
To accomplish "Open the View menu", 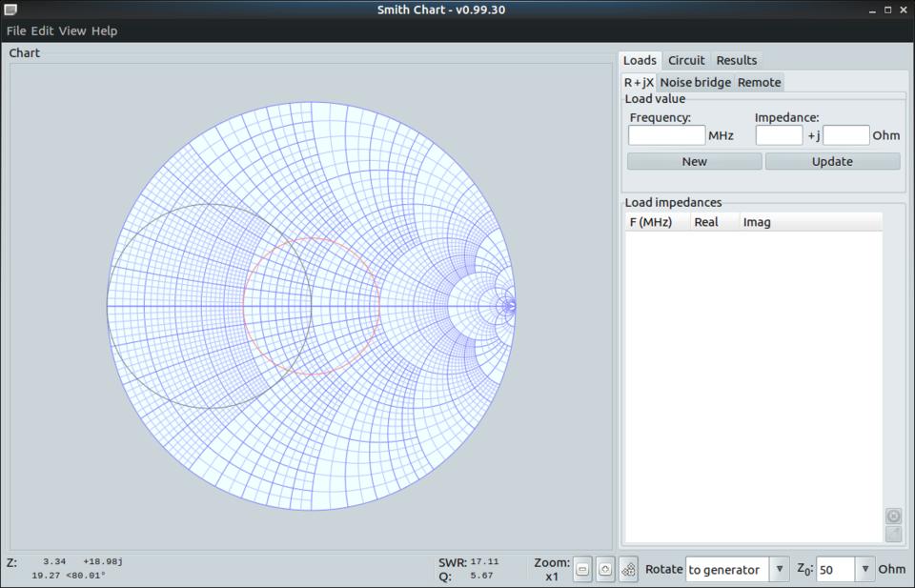I will pyautogui.click(x=71, y=30).
